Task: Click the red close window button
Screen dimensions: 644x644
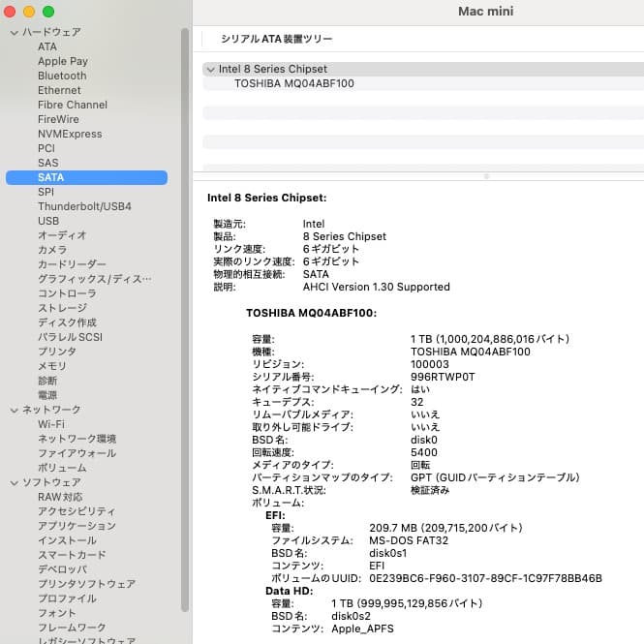Action: point(10,12)
